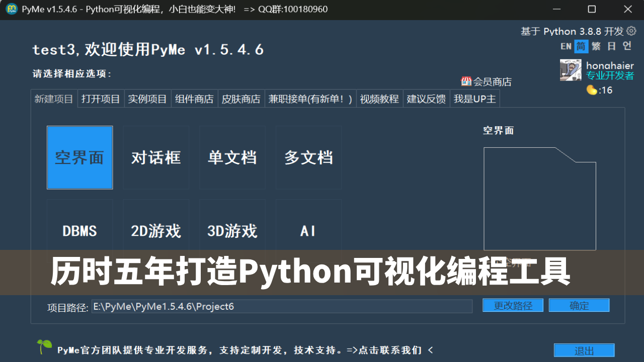
Task: Switch to the 打开项目 tab
Action: [100, 99]
